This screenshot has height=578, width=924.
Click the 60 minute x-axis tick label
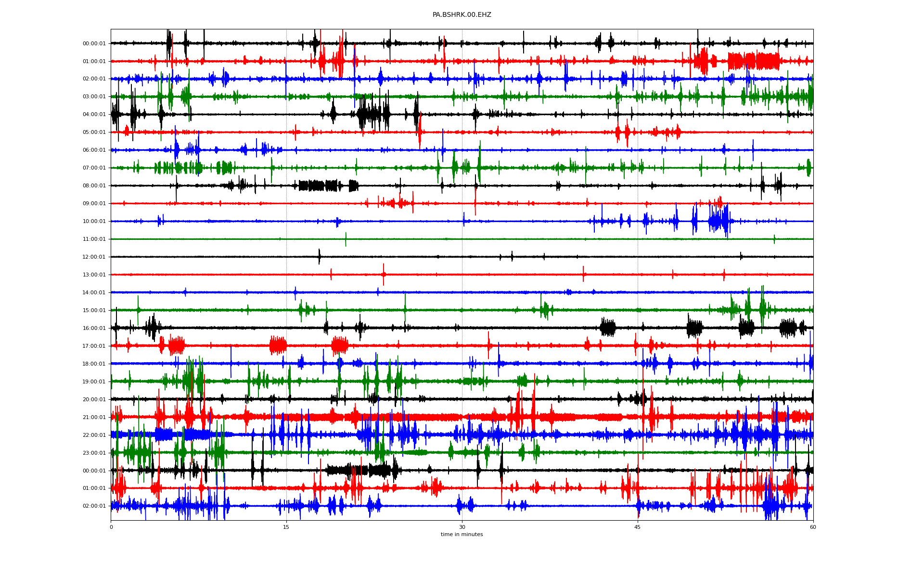coord(813,527)
